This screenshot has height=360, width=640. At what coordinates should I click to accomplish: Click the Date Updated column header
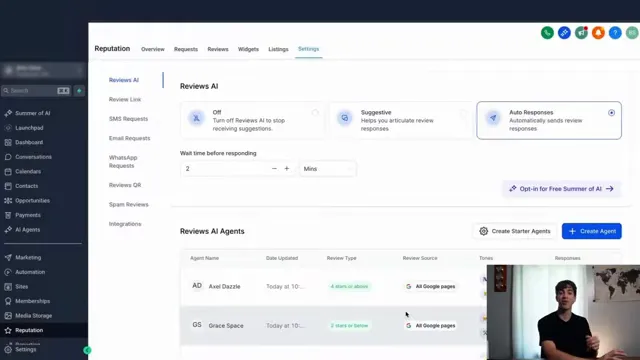coord(282,258)
